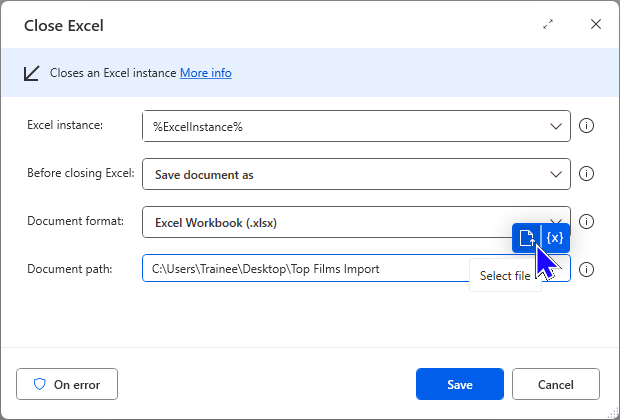Viewport: 620px width, 420px height.
Task: Show info for Excel instance field
Action: tap(586, 126)
